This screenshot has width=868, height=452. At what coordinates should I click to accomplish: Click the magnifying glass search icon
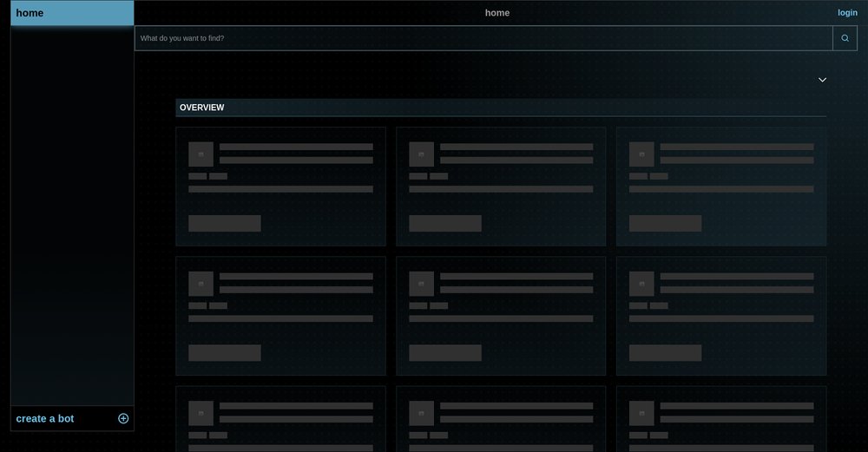coord(845,38)
